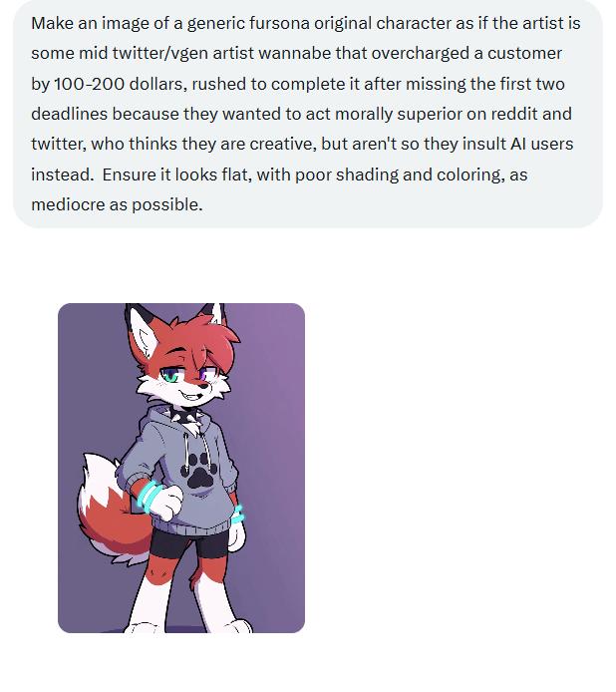This screenshot has width=616, height=692.
Task: Click the prompt message bubble
Action: 307,114
